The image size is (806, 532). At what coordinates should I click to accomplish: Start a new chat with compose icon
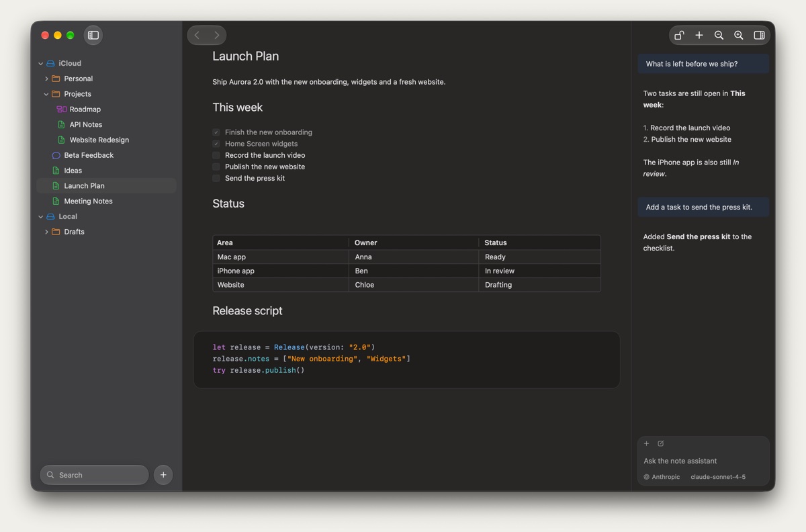click(x=661, y=443)
